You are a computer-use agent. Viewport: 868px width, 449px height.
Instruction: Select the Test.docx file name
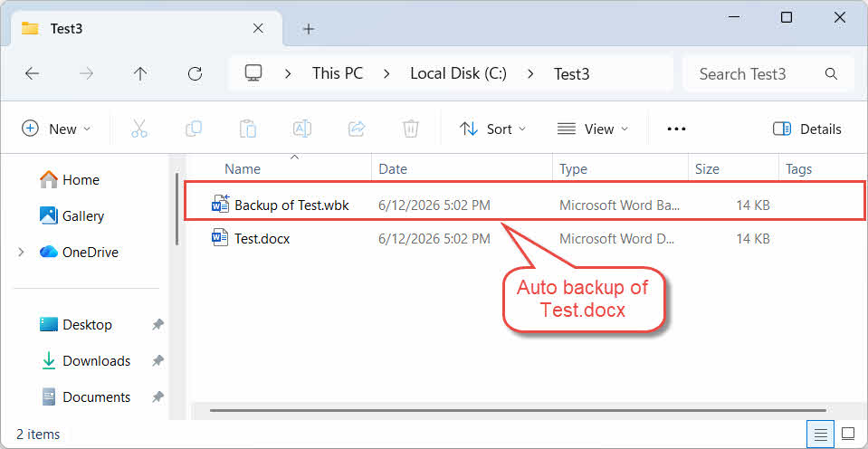[262, 239]
